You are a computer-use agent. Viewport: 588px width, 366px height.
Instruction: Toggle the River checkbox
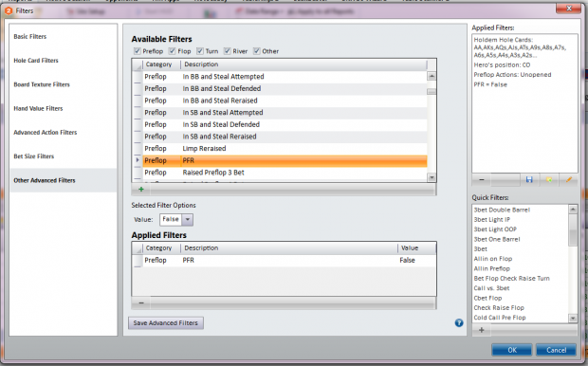[x=228, y=51]
